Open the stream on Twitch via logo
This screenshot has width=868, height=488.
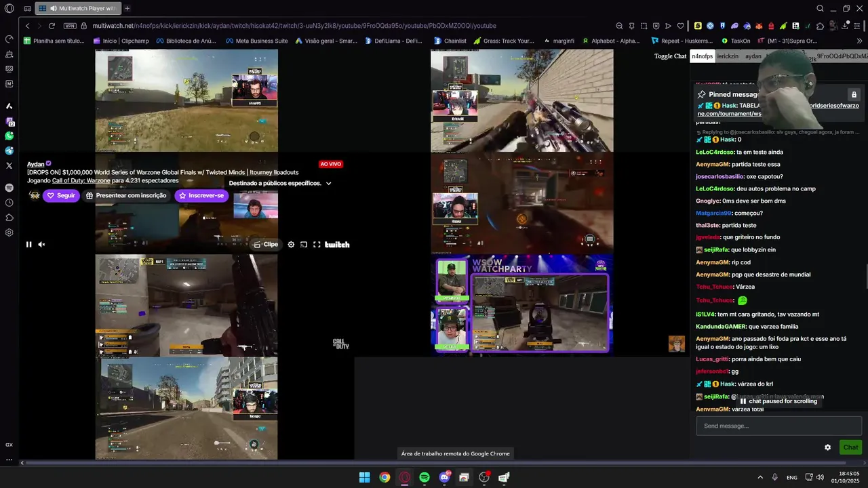pos(337,245)
